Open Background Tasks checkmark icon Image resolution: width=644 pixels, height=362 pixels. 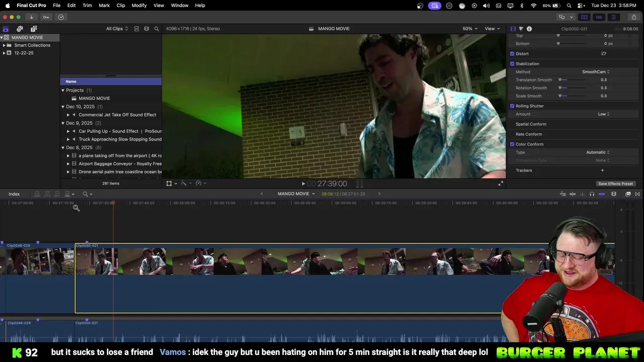click(x=61, y=17)
